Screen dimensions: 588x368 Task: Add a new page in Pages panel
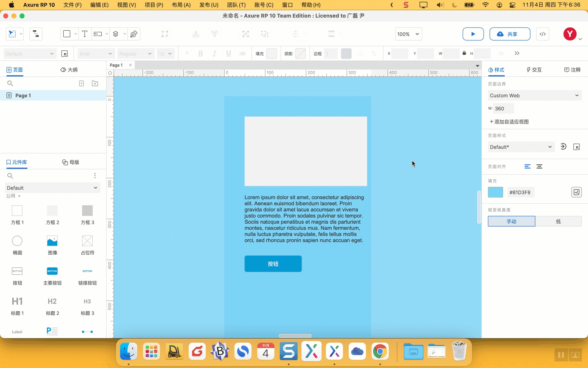click(82, 83)
